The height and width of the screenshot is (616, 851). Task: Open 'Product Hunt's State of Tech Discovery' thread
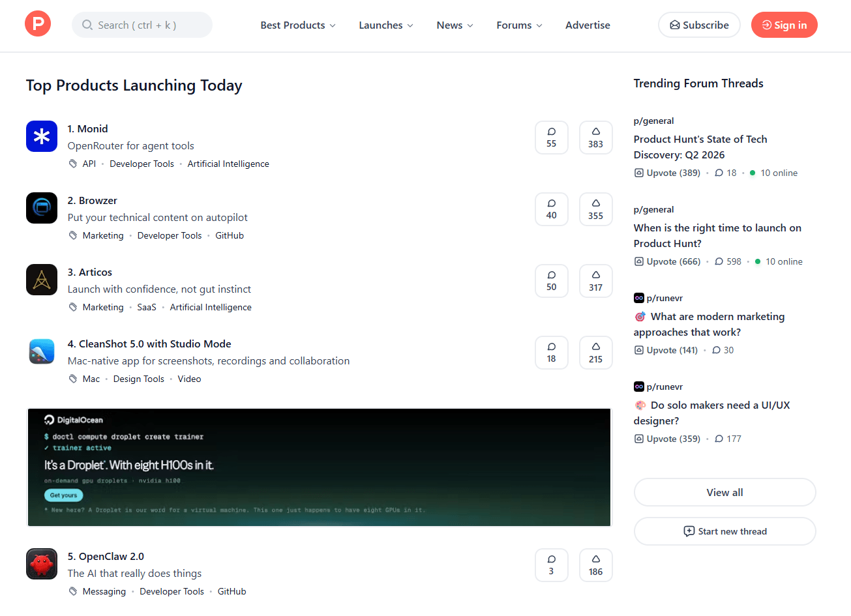[700, 147]
